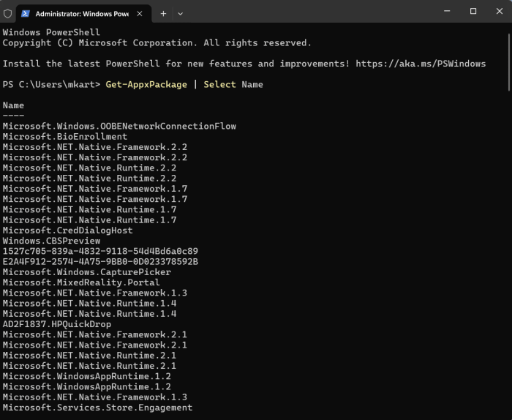Screen dimensions: 512x420
Task: Click the PS C:\Users\mkart> prompt
Action: point(52,85)
